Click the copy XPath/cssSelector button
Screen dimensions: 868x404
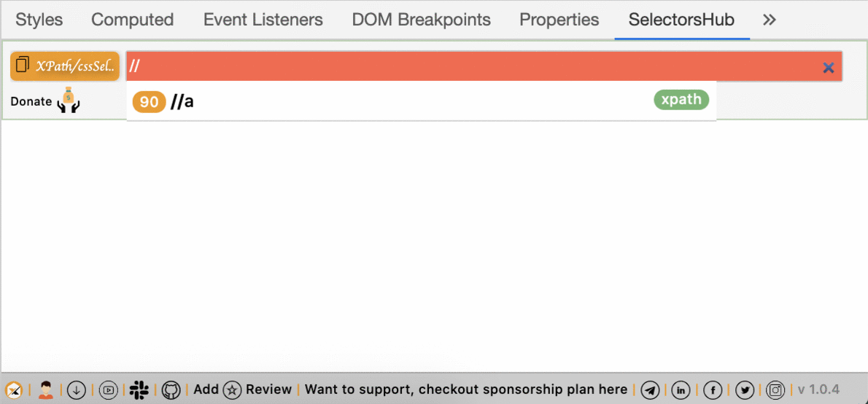(x=65, y=66)
